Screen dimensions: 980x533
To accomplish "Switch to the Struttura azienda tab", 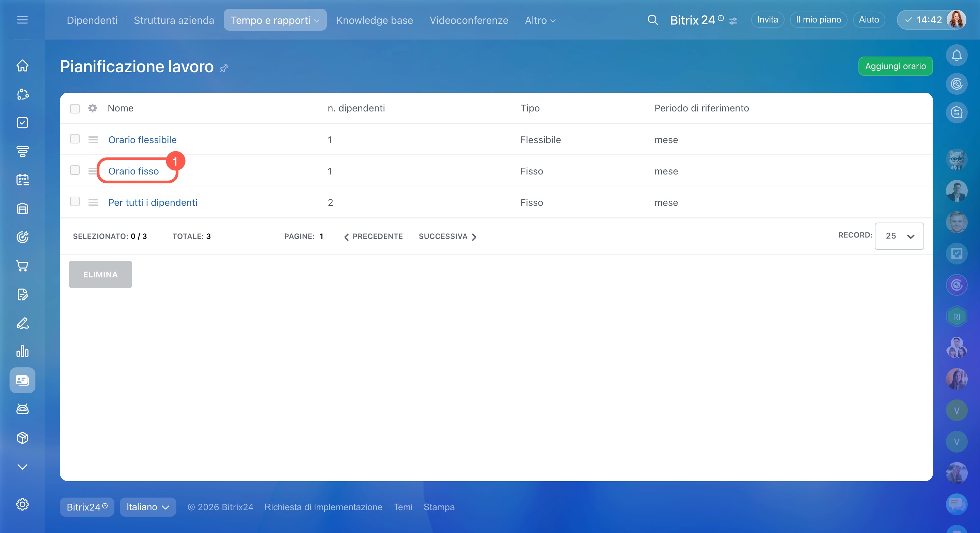I will click(x=174, y=20).
